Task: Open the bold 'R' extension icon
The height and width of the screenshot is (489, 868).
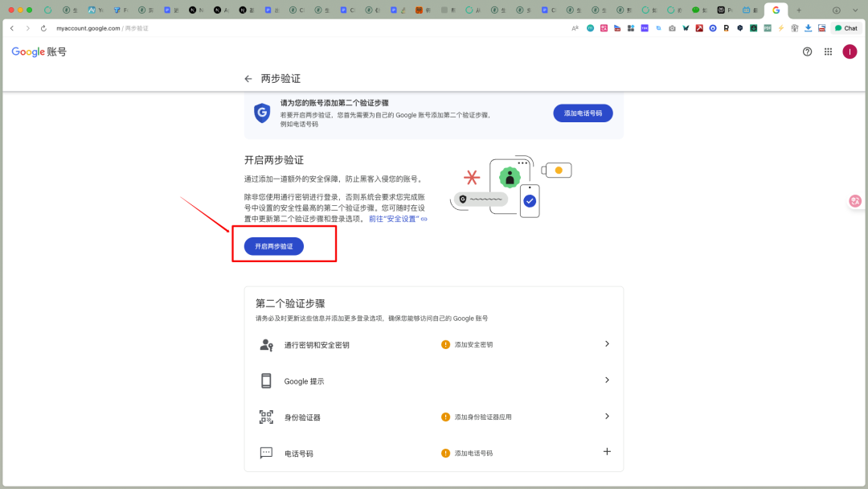Action: coord(727,28)
